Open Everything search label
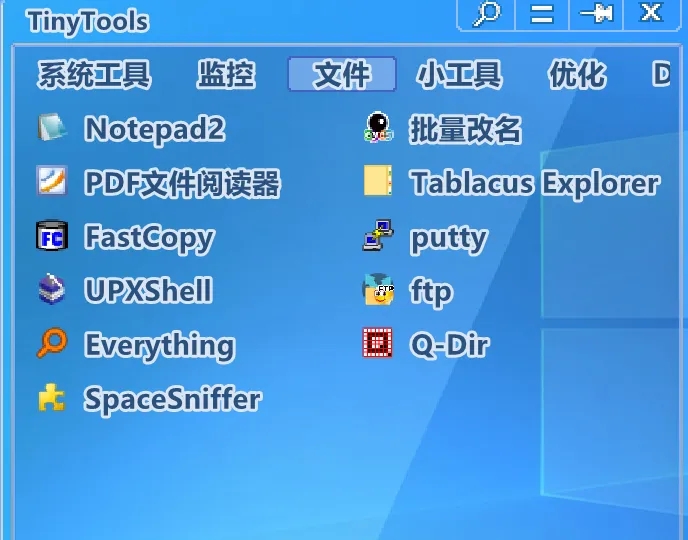 160,346
